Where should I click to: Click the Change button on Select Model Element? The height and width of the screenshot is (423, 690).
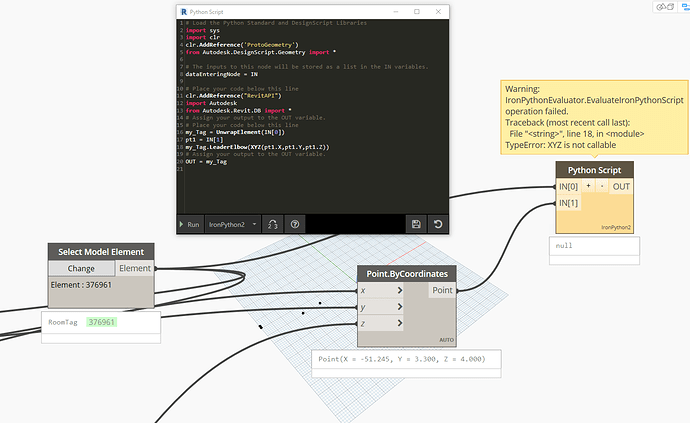81,268
